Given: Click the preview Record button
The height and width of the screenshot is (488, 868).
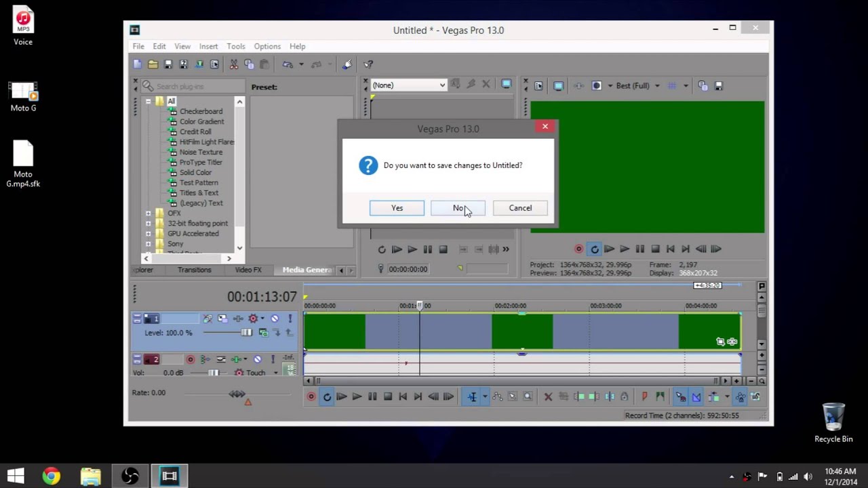Looking at the screenshot, I should pyautogui.click(x=578, y=249).
